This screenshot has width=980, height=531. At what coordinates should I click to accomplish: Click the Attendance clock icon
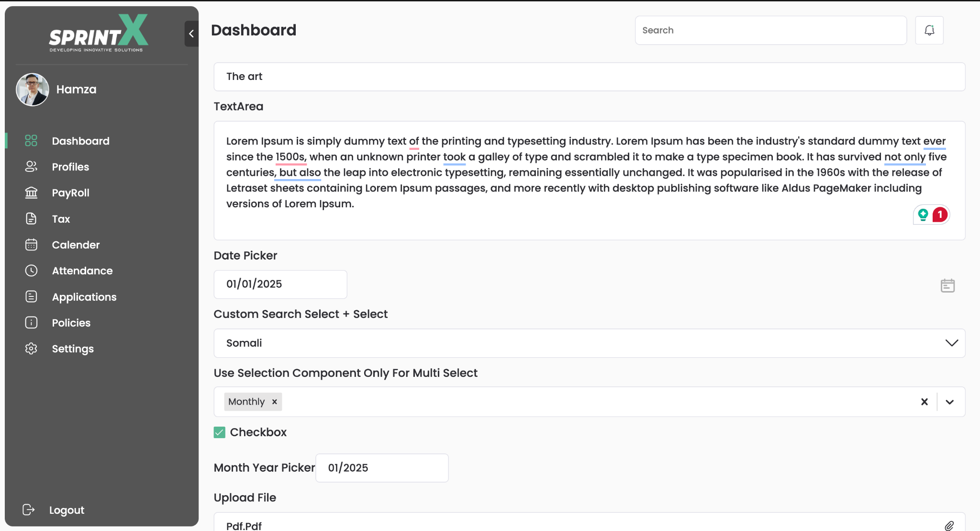click(x=31, y=271)
